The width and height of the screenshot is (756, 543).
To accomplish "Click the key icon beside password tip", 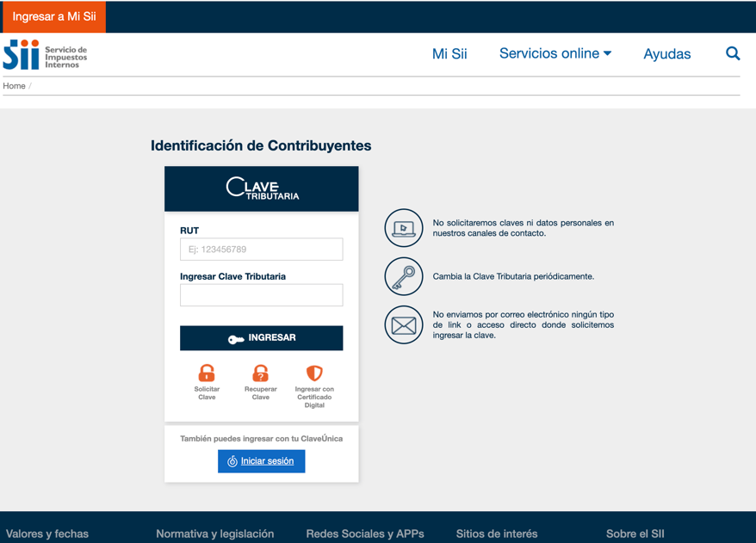I will pos(404,277).
